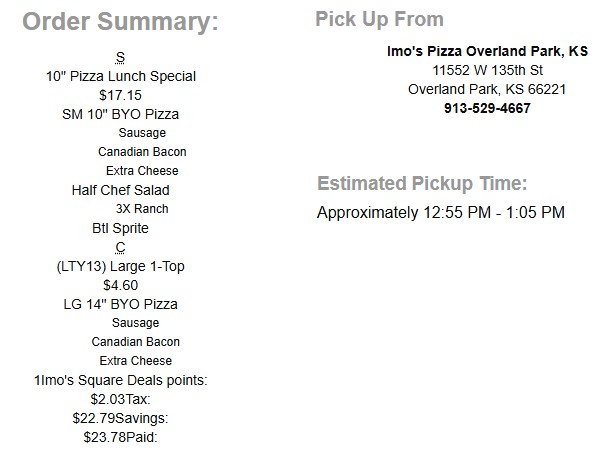Click the Imo's Pizza Overland Park store name
This screenshot has height=455, width=608.
point(487,51)
